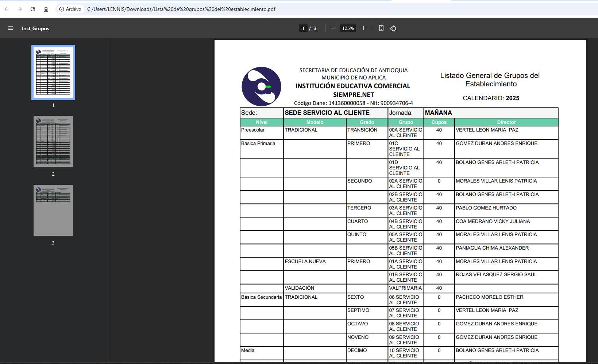Open page 3 thumbnail
The width and height of the screenshot is (598, 364).
click(x=53, y=210)
